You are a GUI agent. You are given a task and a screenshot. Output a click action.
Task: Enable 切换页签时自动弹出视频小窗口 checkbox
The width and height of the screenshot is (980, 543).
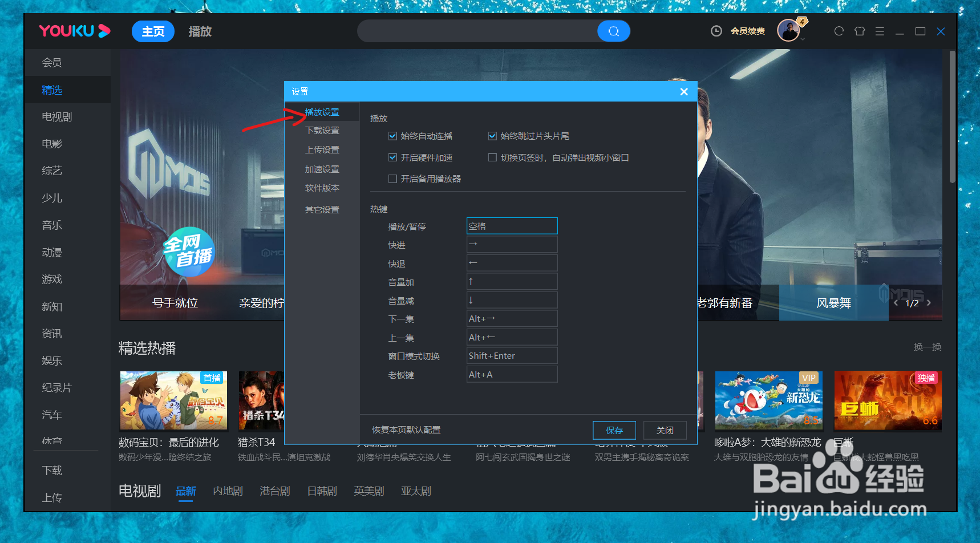[492, 157]
